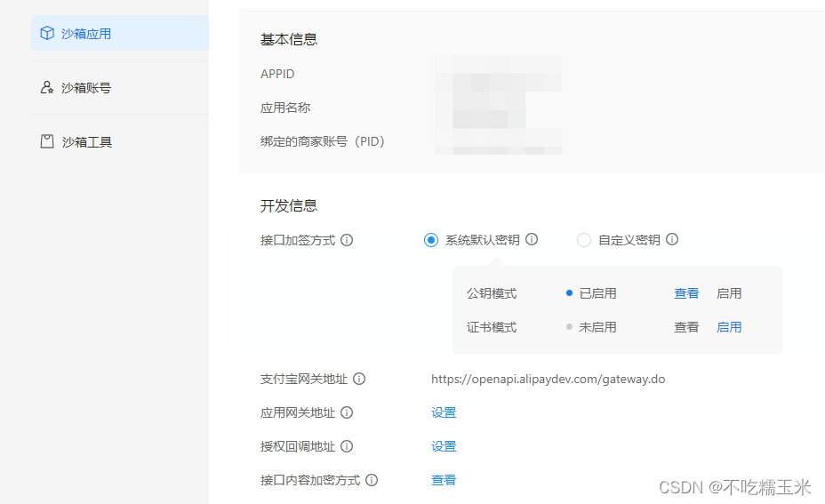The height and width of the screenshot is (504, 825).
Task: Enable 证书模式 via its 启用 link
Action: click(x=729, y=327)
